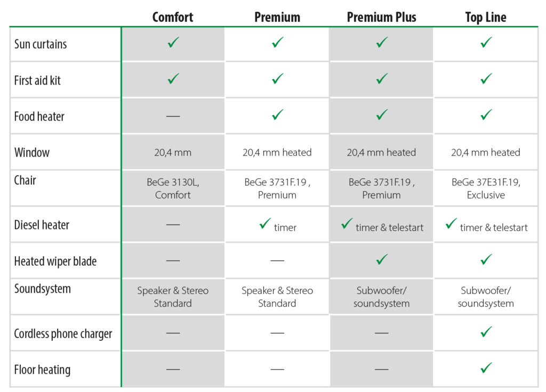Image resolution: width=546 pixels, height=392 pixels.
Task: Click the Comfort Sun curtains checkmark
Action: [173, 43]
